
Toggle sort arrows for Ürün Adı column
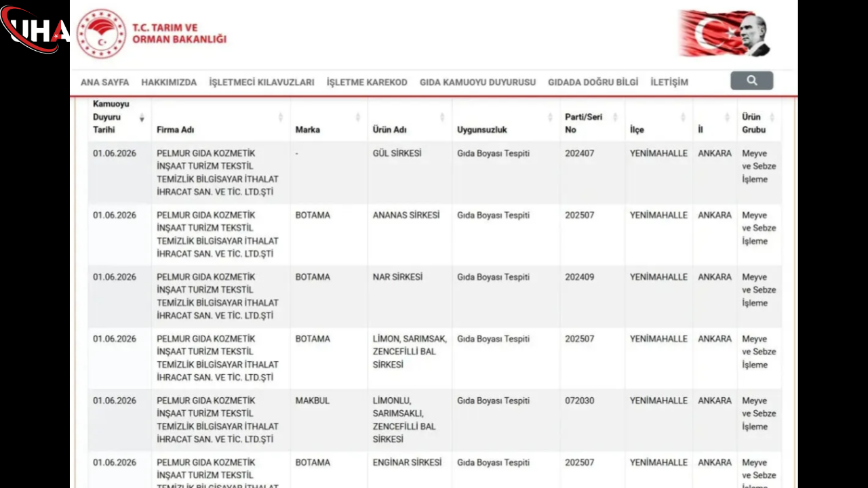pyautogui.click(x=441, y=117)
